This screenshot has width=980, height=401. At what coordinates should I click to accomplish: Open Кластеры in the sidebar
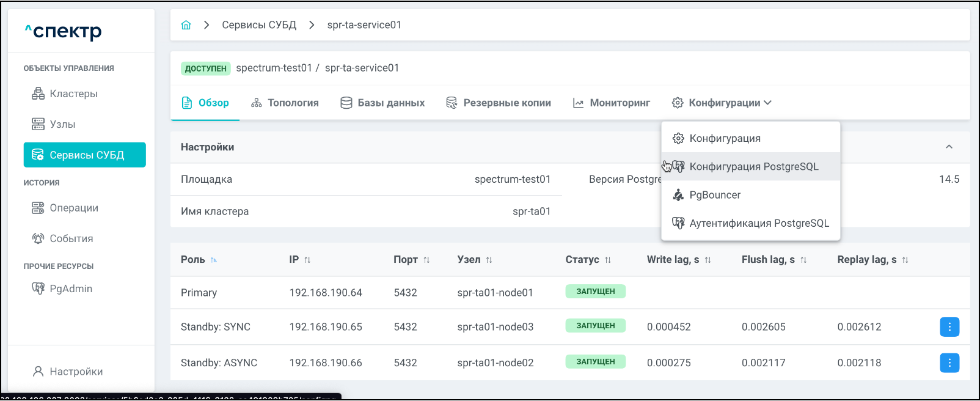[x=73, y=94]
